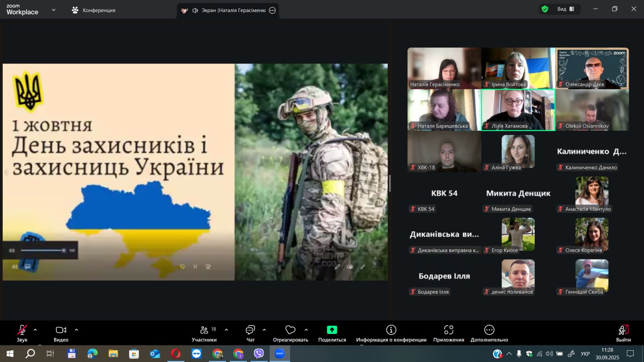
Task: Click the green encryption shield icon
Action: point(545,9)
